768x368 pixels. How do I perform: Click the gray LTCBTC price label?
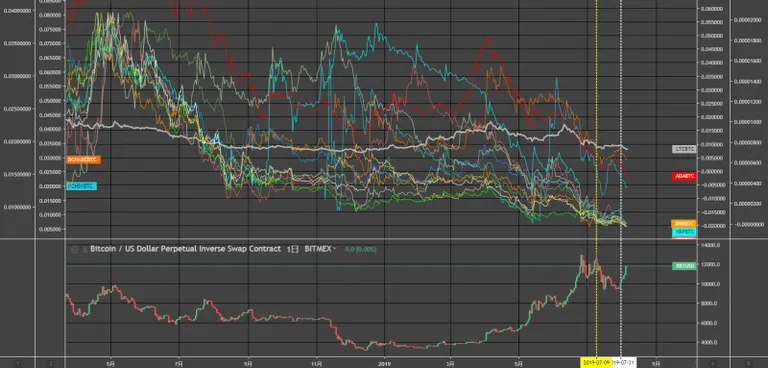[x=684, y=148]
